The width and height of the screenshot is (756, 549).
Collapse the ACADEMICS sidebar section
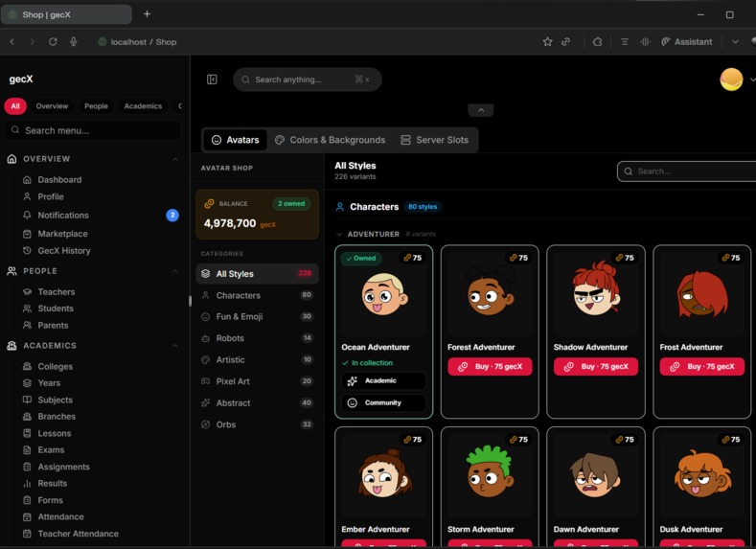coord(175,346)
